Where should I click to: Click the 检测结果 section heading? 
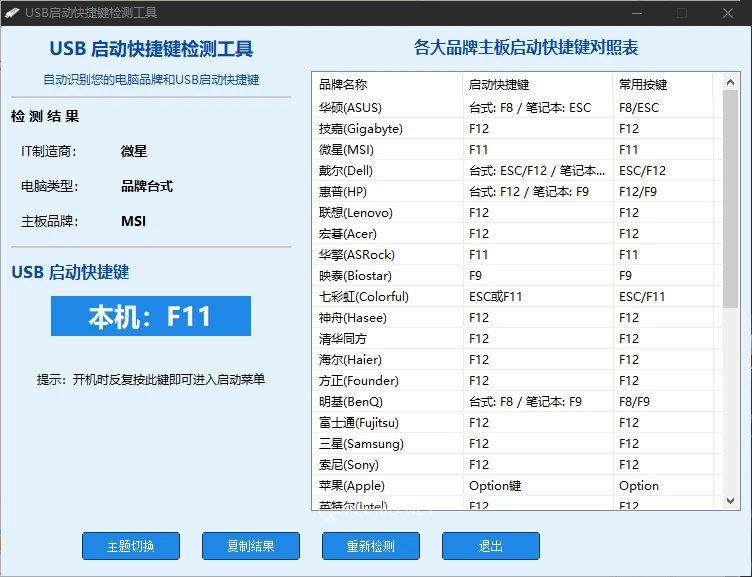point(45,116)
